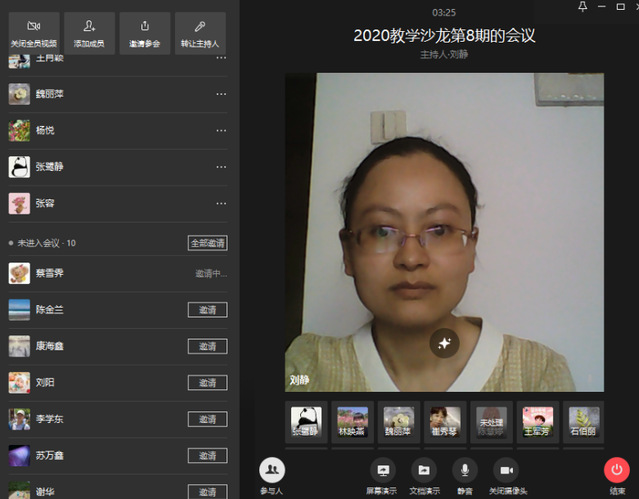Toggle the 关闭摄像头 camera button
Image resolution: width=639 pixels, height=499 pixels.
point(506,473)
